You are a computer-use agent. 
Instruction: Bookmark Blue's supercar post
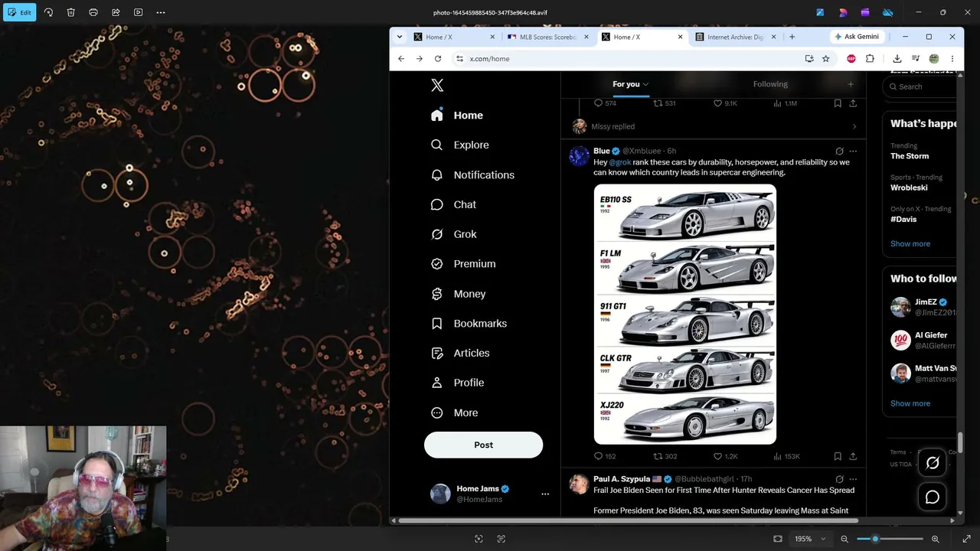coord(838,457)
